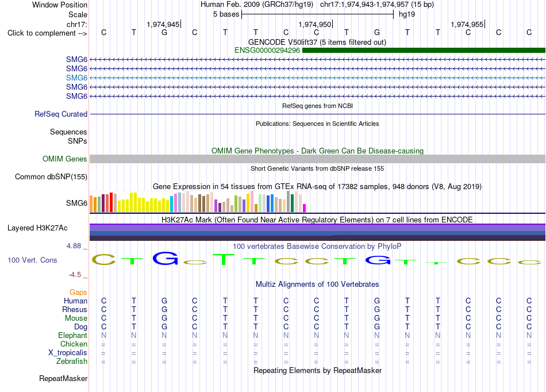Click the dark green ENSG00000294296 exon bar
Viewport: 546px width, 392px height.
(x=424, y=51)
